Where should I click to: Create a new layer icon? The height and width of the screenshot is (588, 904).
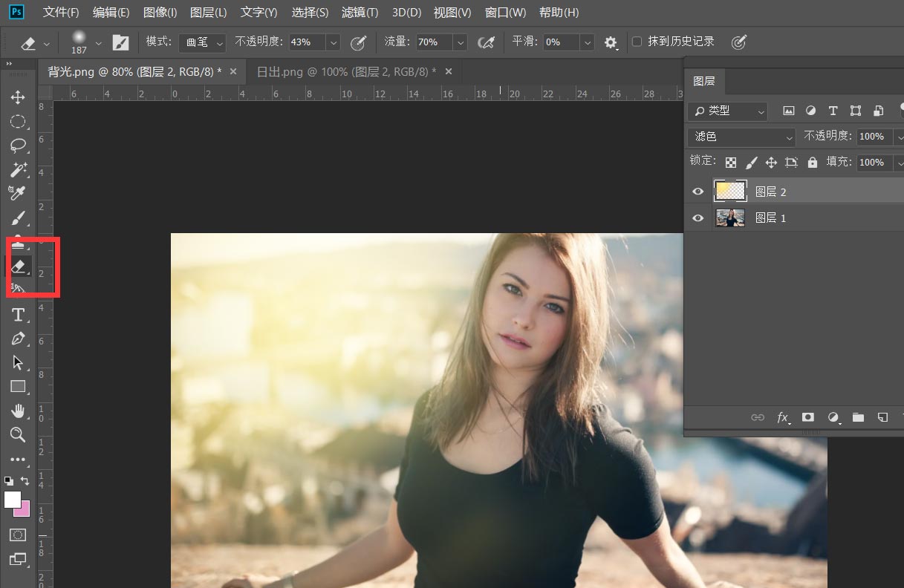[x=883, y=417]
